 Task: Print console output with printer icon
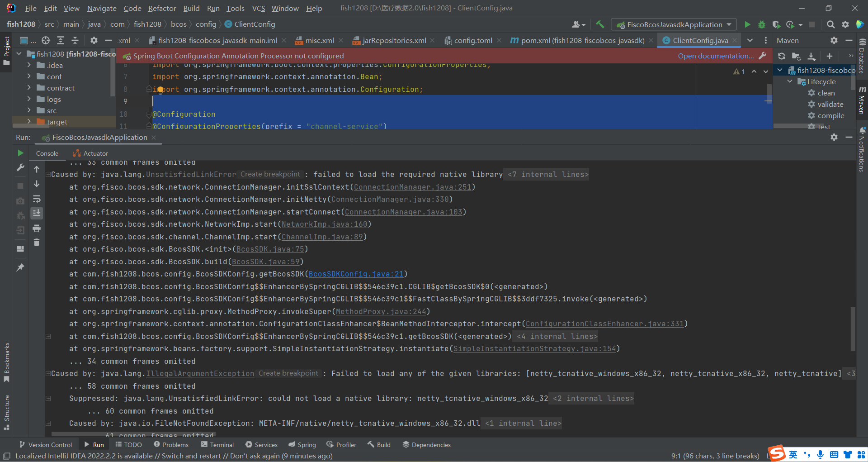pos(37,229)
